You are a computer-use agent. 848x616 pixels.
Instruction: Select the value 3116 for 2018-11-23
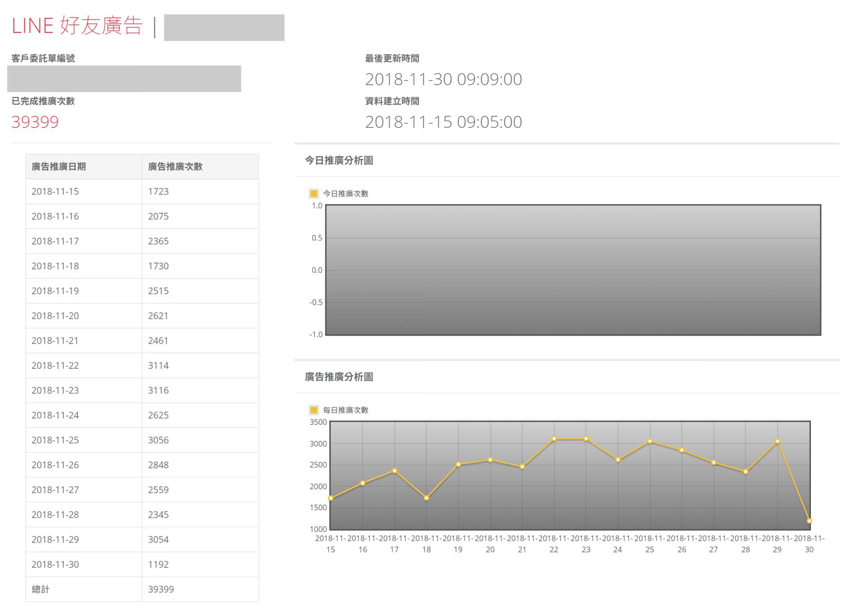pos(158,390)
